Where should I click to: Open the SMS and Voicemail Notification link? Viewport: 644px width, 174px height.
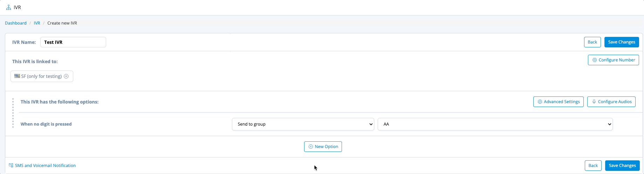click(x=45, y=166)
